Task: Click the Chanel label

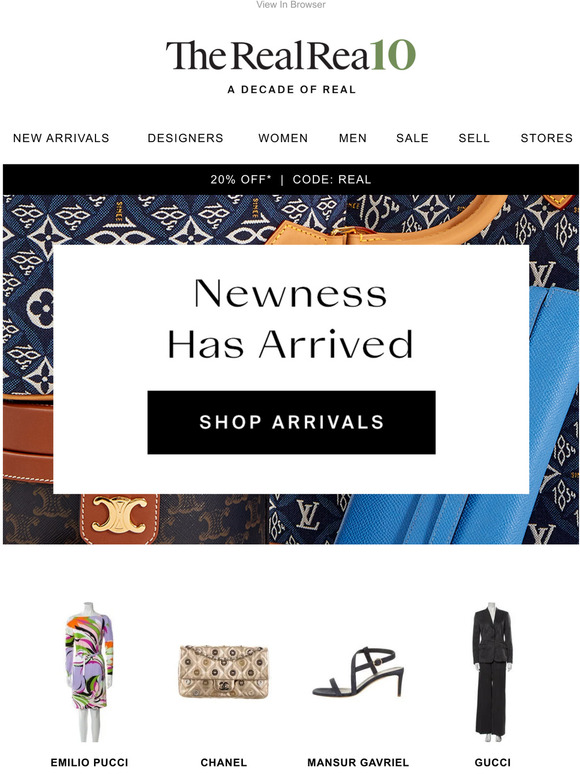Action: [224, 762]
